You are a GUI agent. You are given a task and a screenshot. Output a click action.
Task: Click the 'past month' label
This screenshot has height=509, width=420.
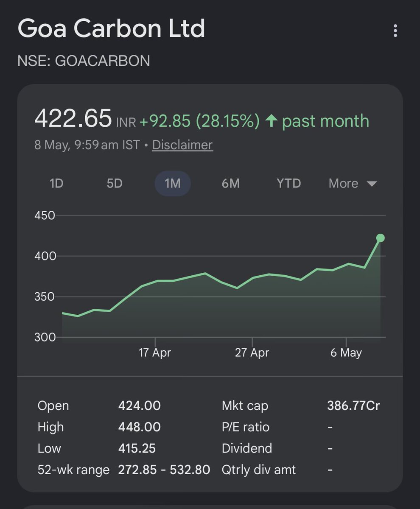(325, 121)
